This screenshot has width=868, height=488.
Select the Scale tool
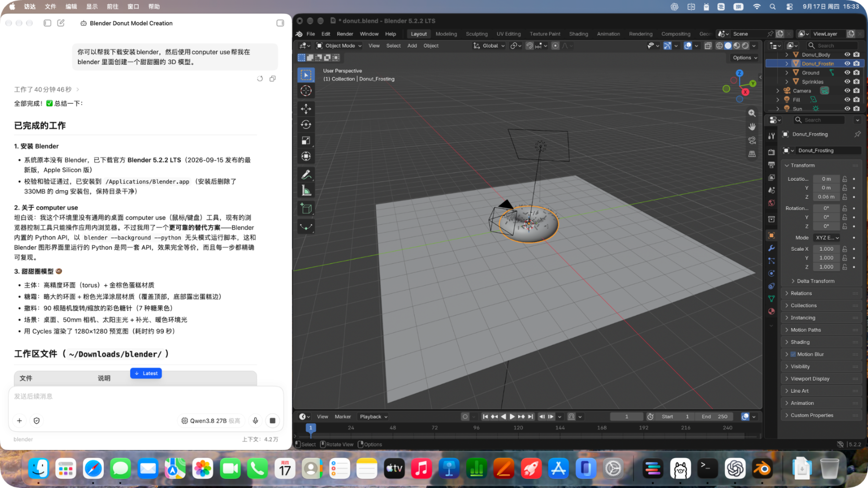(x=306, y=140)
